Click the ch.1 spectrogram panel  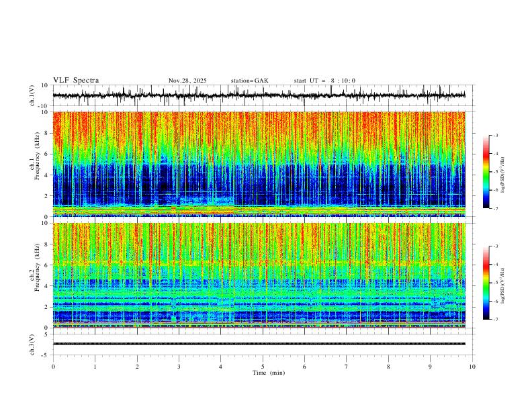259,164
